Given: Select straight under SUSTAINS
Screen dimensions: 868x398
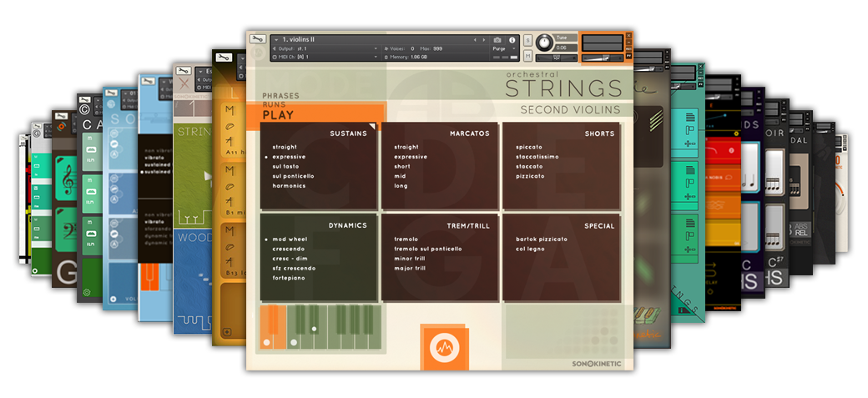Looking at the screenshot, I should tap(285, 147).
